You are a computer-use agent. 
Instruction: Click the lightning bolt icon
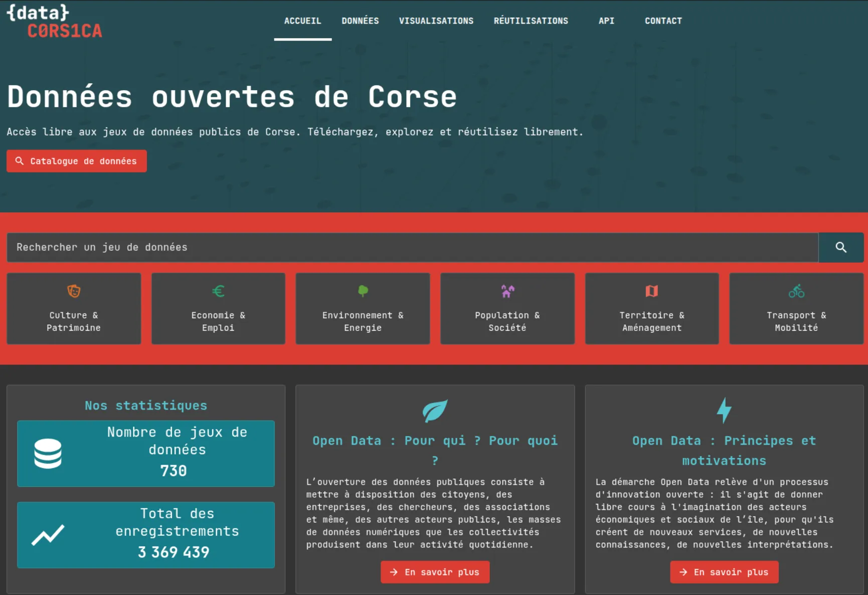(724, 411)
